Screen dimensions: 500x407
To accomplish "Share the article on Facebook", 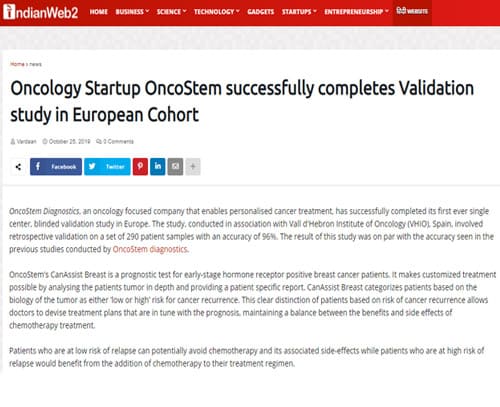I will tap(56, 166).
